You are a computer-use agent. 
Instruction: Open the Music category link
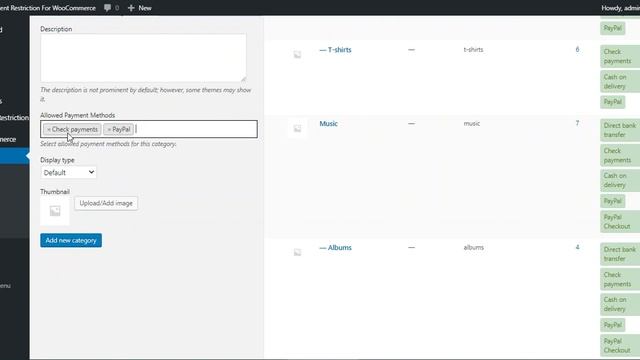[329, 124]
